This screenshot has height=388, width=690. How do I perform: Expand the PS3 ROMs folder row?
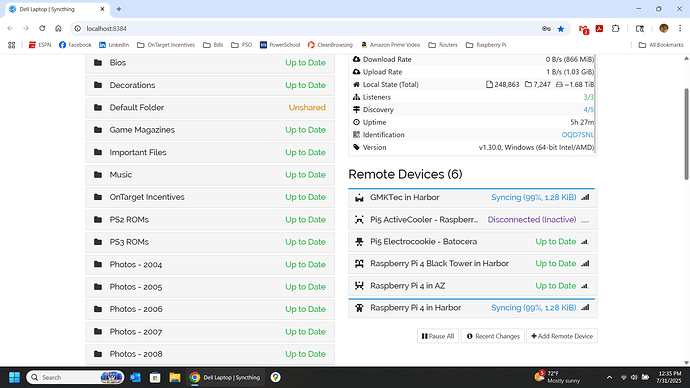click(210, 242)
